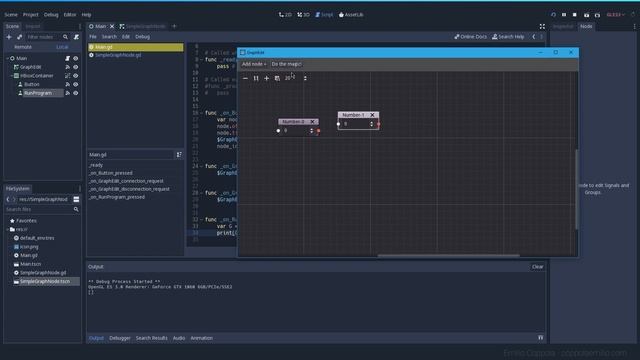Viewport: 640px width, 360px height.
Task: Click the attach script icon in Scene dock
Action: point(76,37)
